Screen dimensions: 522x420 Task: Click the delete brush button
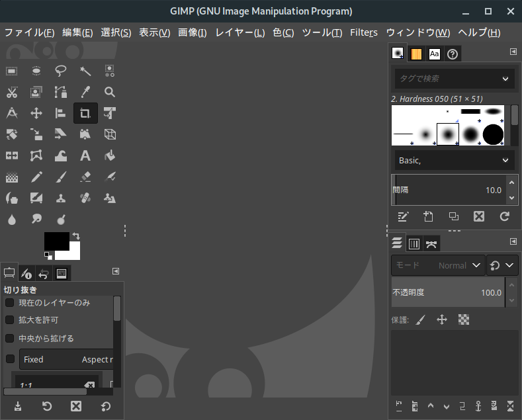pyautogui.click(x=479, y=217)
